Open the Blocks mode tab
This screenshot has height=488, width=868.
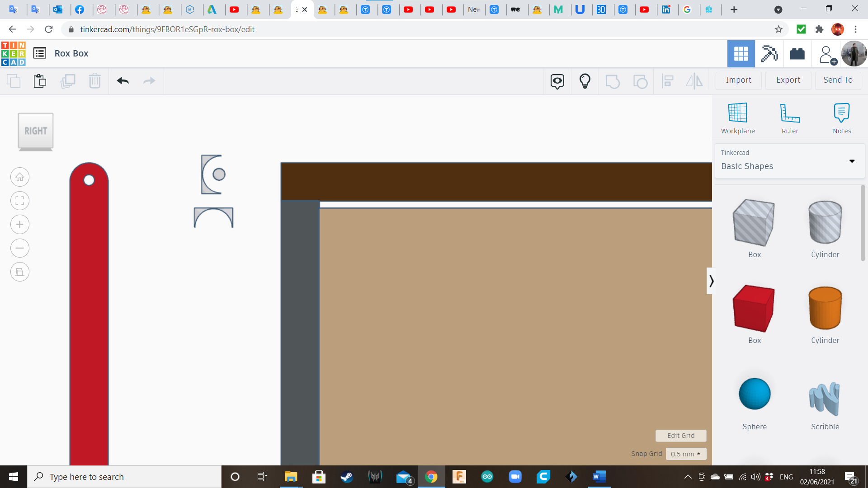tap(769, 54)
